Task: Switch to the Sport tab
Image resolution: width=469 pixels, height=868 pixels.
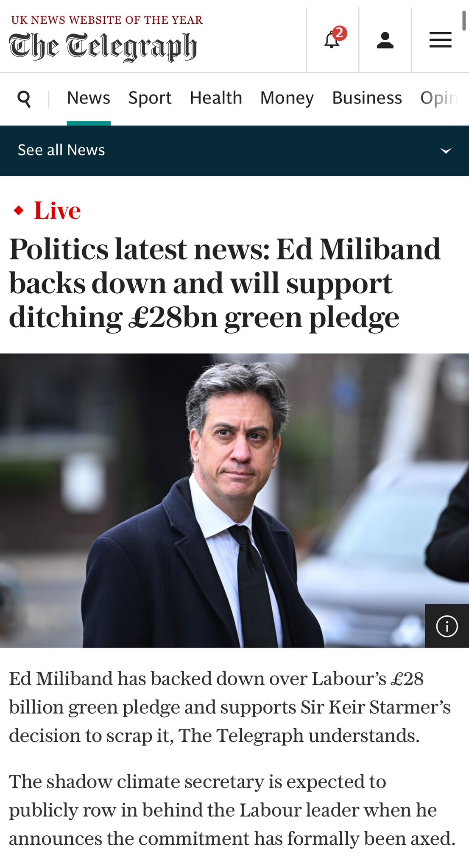Action: [x=150, y=98]
